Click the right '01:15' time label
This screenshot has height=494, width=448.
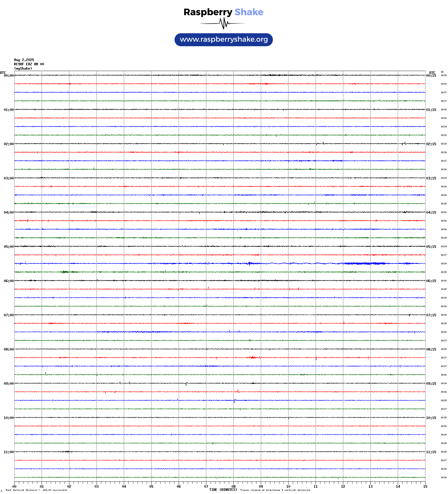pyautogui.click(x=431, y=110)
